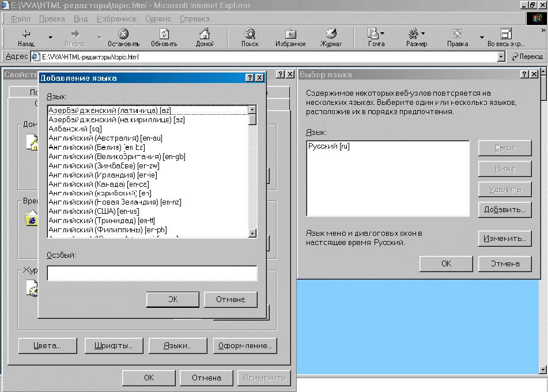The width and height of the screenshot is (548, 392).
Task: Click the Forward (Вперед) toolbar icon
Action: click(x=75, y=34)
